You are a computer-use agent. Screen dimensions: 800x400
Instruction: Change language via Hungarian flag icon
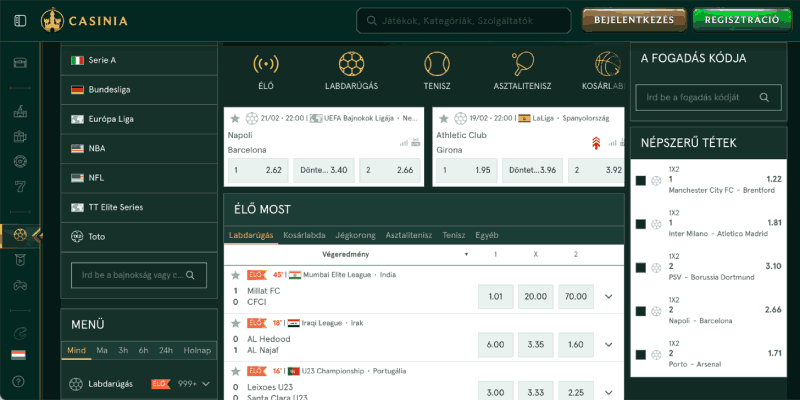(x=19, y=355)
